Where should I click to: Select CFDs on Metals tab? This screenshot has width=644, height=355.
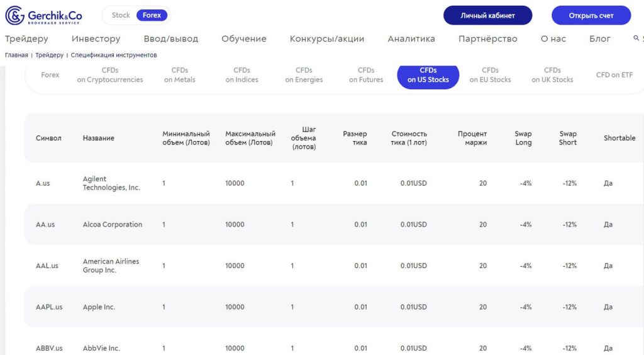click(x=179, y=75)
